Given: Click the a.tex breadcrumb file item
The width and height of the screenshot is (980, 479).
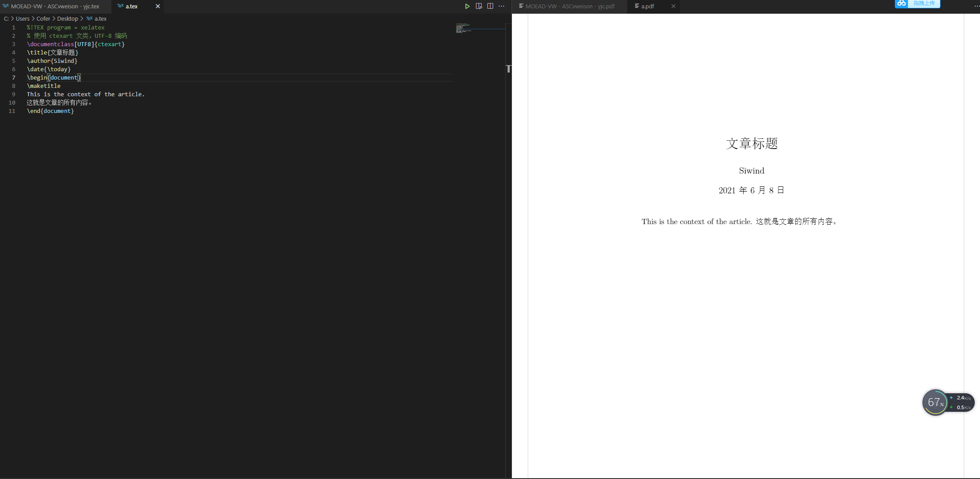Looking at the screenshot, I should tap(100, 18).
